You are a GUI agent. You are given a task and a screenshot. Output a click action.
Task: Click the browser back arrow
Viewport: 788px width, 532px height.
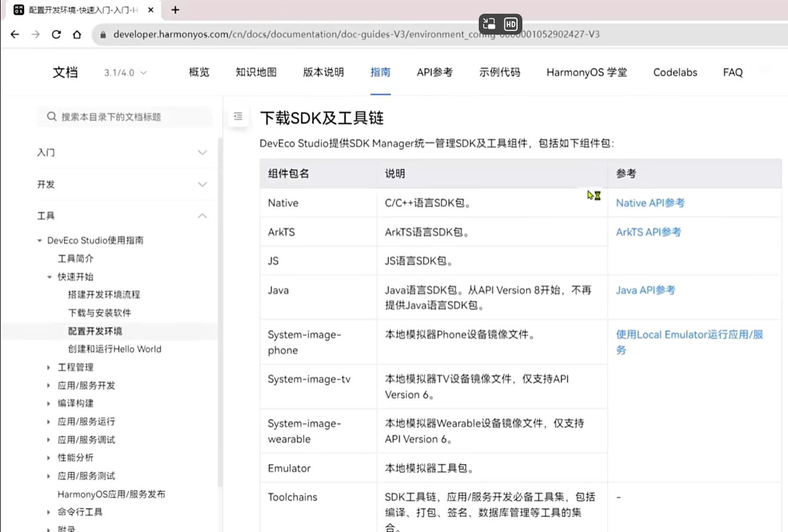pos(15,35)
